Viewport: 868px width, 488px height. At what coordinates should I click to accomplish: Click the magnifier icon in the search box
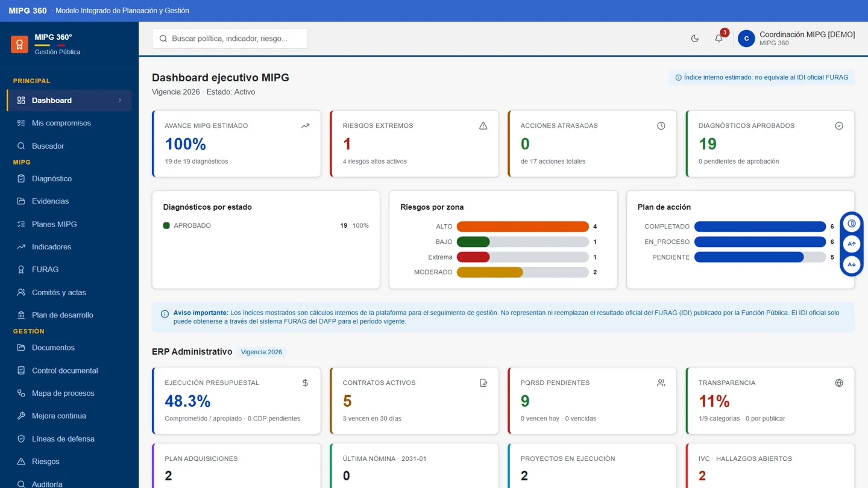pyautogui.click(x=163, y=39)
